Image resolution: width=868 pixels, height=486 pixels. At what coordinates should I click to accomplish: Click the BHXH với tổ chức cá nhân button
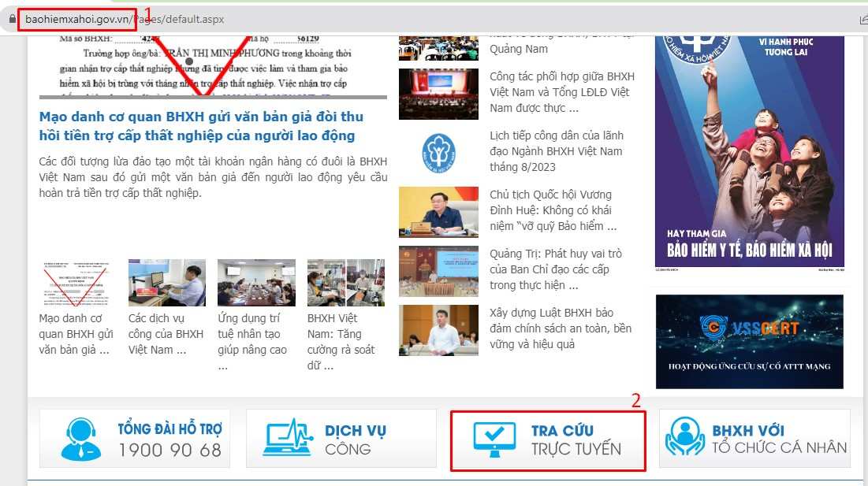coord(754,439)
